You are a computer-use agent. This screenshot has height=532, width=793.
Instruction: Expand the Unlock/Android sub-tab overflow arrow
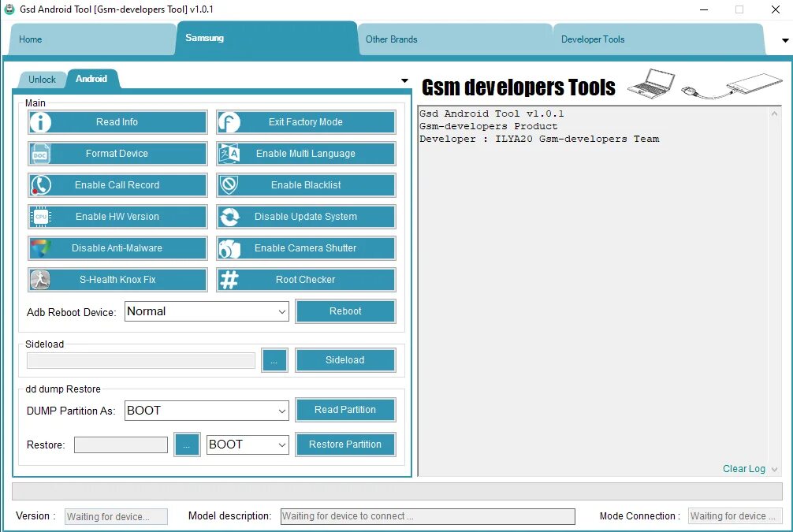click(x=404, y=80)
